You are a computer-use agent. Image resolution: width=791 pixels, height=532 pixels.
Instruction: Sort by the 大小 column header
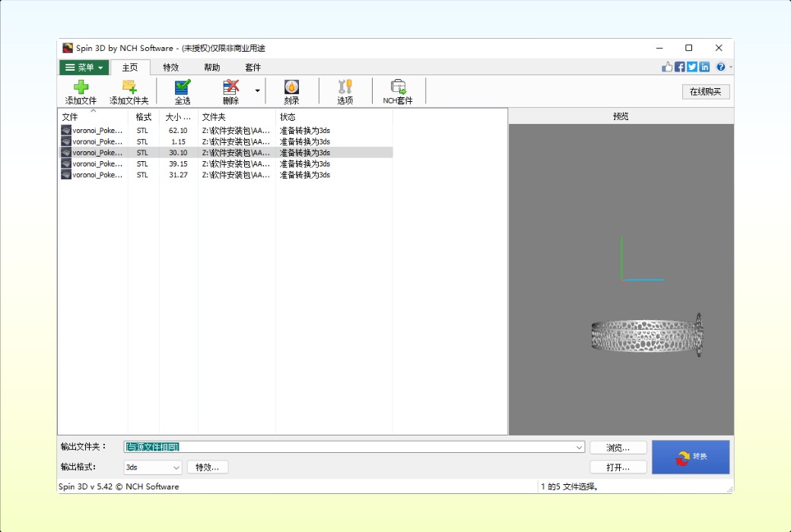[179, 117]
